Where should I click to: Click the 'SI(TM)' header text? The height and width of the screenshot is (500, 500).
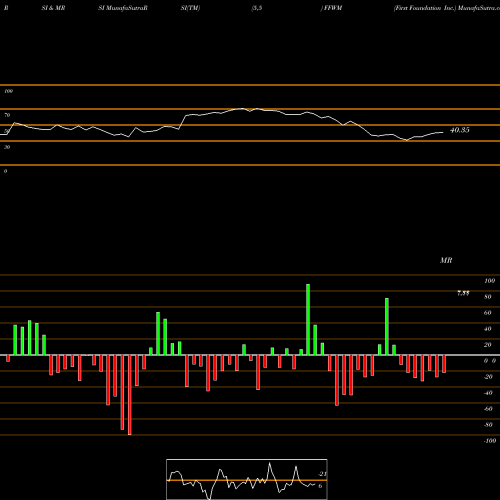[x=190, y=8]
